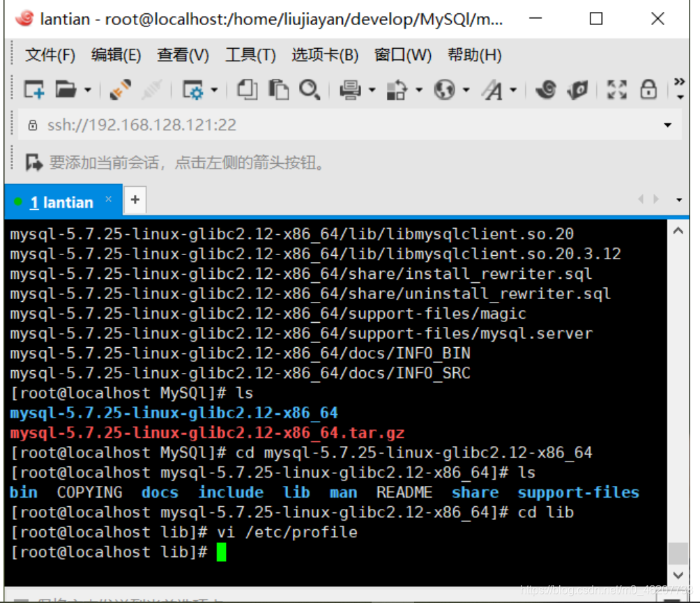Click the Xftp green leaf icon
Screen dimensions: 700x603
(x=577, y=90)
